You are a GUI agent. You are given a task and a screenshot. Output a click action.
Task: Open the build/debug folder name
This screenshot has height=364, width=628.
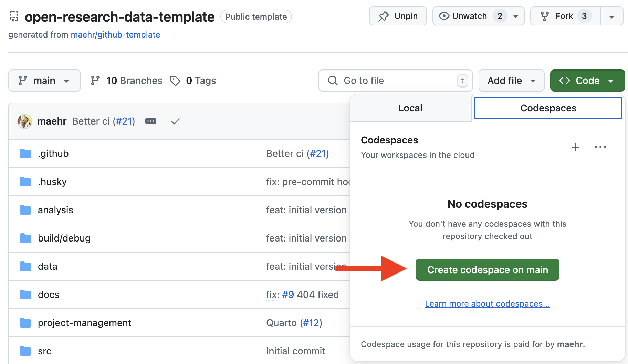pos(64,238)
